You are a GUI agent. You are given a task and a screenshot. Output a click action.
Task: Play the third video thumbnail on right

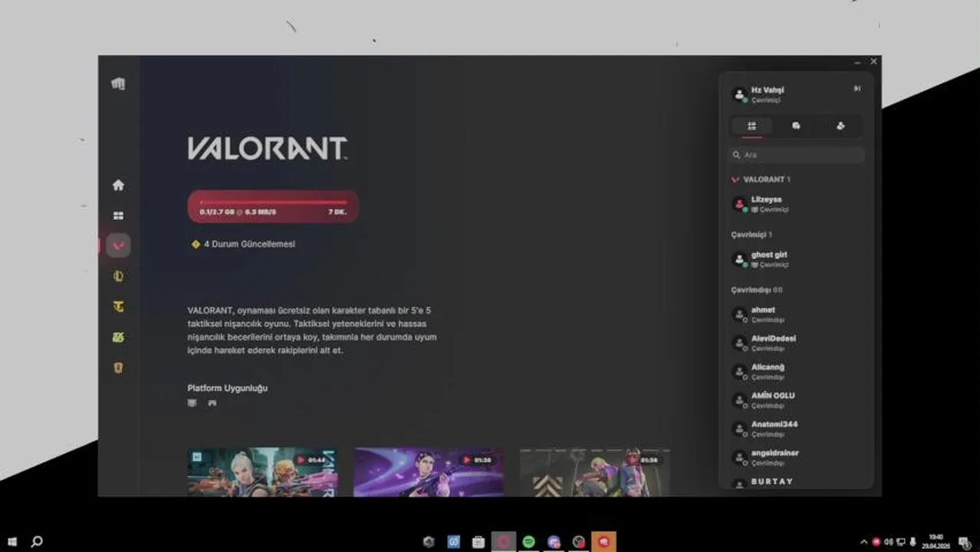(x=595, y=472)
